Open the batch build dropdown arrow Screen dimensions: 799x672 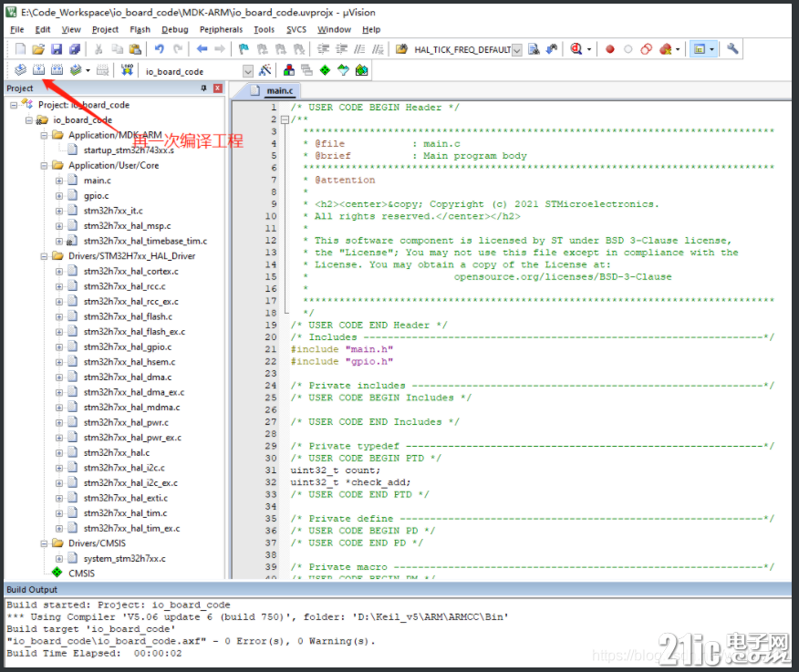click(x=88, y=70)
